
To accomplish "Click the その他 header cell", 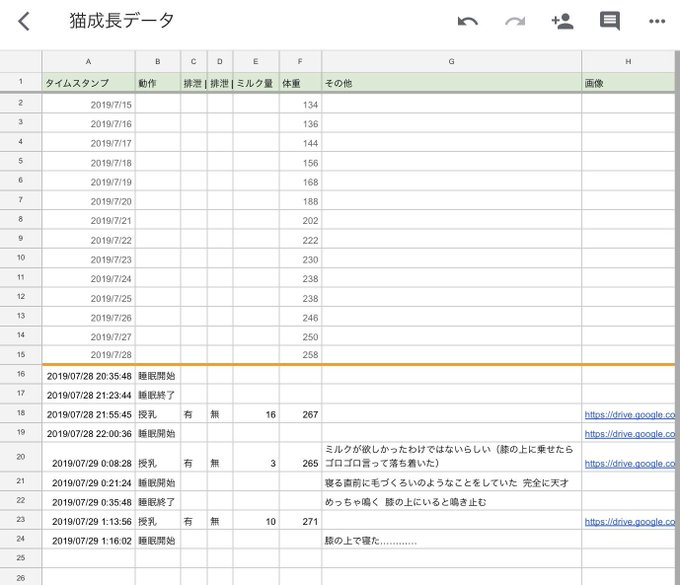I will (451, 83).
